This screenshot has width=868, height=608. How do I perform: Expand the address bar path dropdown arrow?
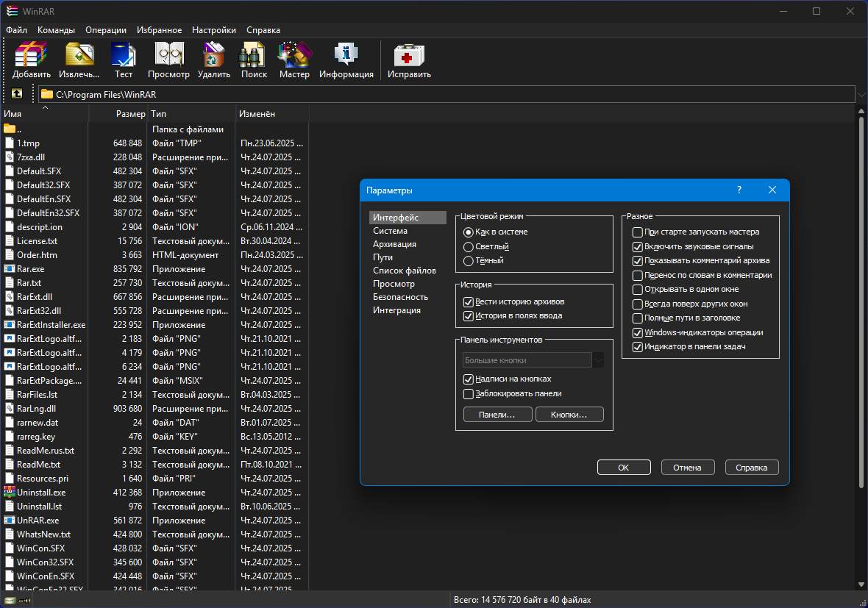tap(861, 95)
